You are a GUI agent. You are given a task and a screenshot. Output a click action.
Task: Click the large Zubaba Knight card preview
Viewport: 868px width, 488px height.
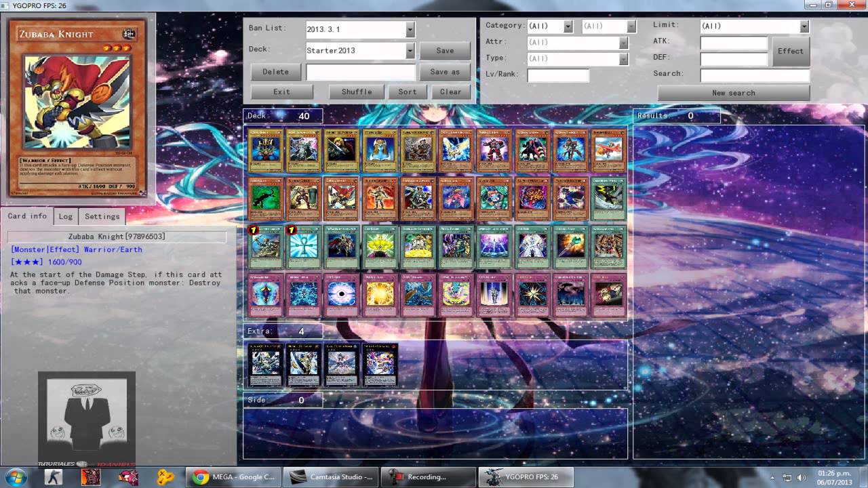[x=78, y=110]
